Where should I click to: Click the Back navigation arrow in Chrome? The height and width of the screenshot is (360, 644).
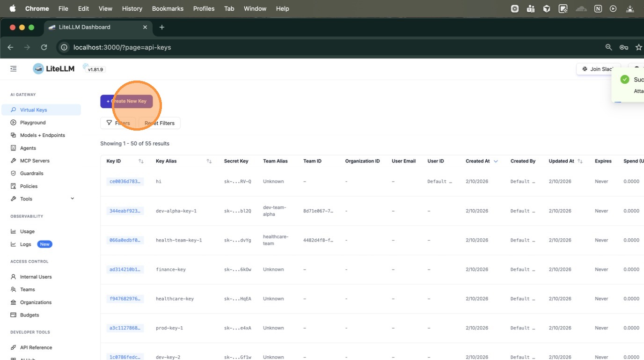[10, 47]
